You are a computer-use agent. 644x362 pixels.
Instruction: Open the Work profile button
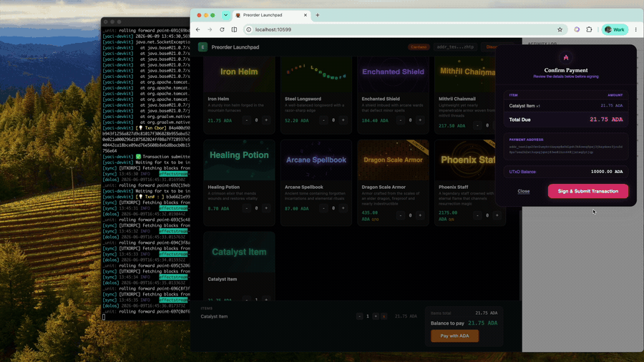click(x=615, y=29)
